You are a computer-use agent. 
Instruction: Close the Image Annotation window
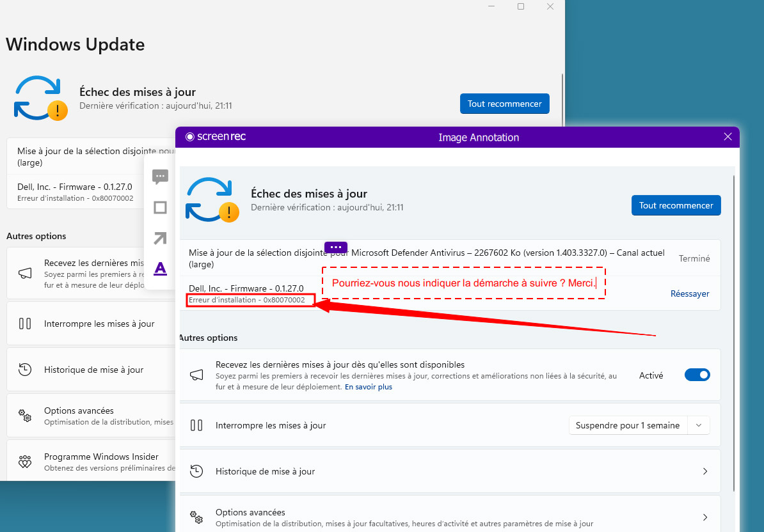[x=728, y=137]
